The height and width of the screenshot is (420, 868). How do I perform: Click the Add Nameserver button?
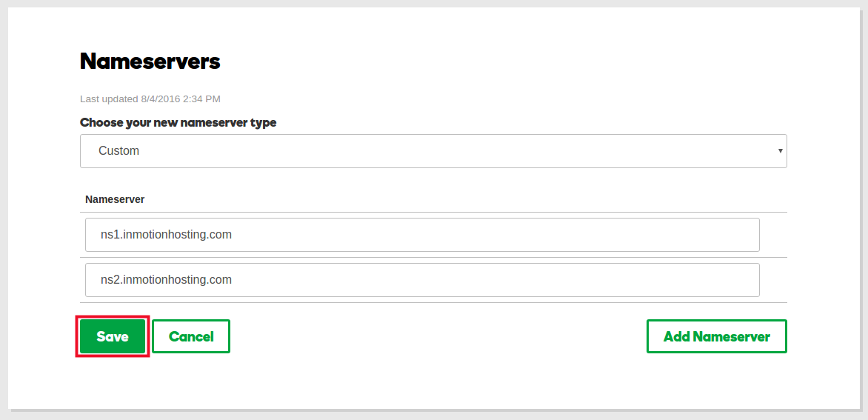coord(716,336)
